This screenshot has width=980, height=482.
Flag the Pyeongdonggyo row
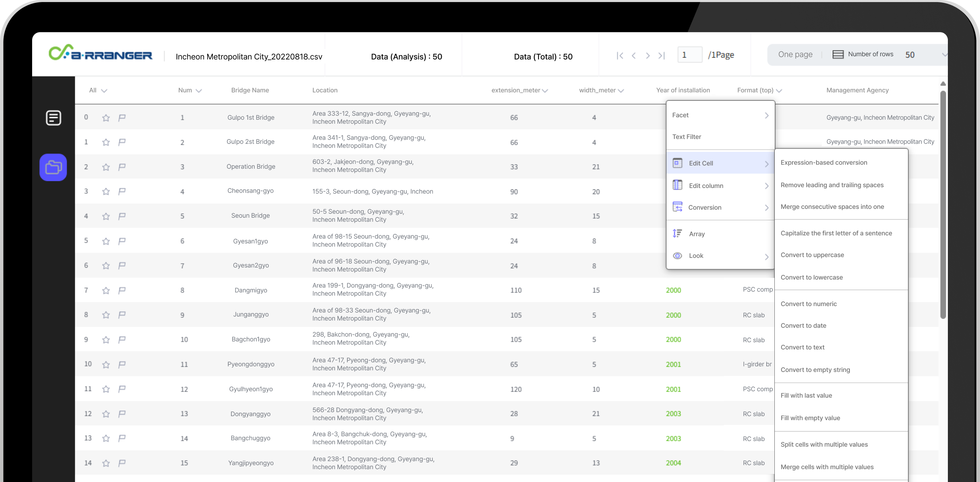point(122,365)
